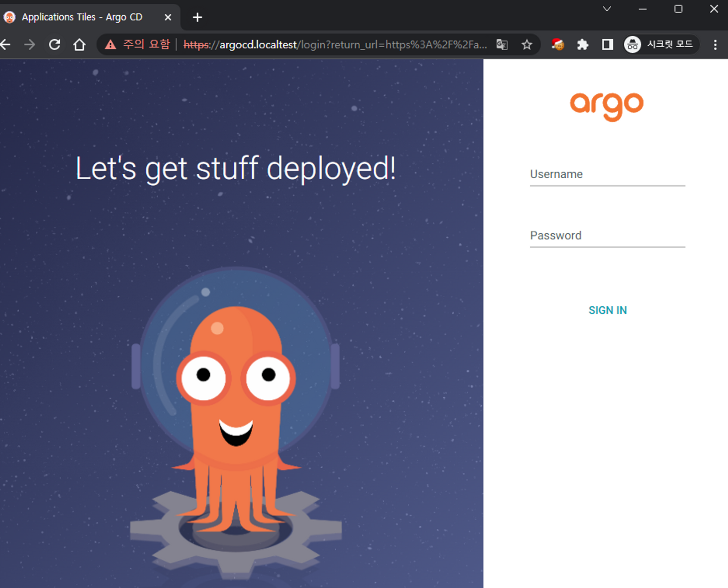Viewport: 728px width, 588px height.
Task: Click the argocd.localtest address bar URL
Action: tap(328, 45)
